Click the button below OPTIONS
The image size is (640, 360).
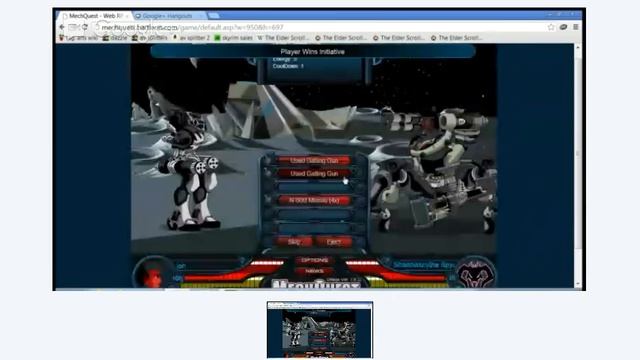click(314, 271)
